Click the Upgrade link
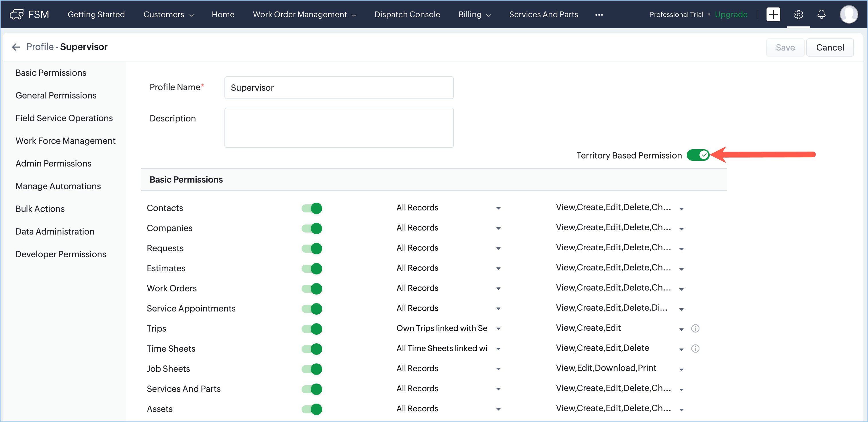 [731, 15]
